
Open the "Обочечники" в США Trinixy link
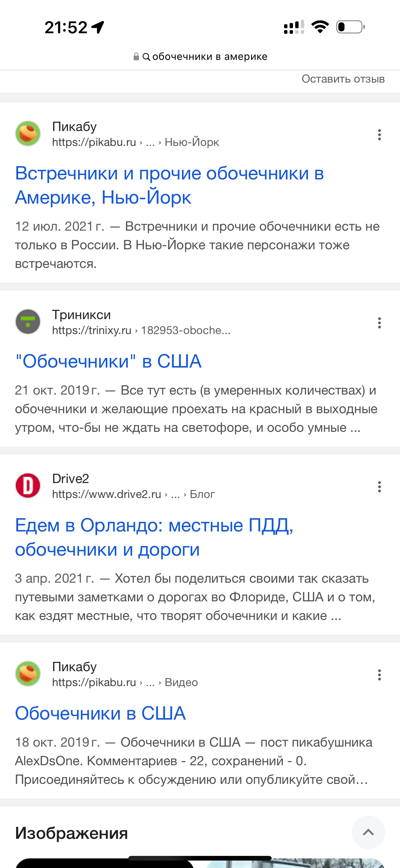(x=109, y=361)
